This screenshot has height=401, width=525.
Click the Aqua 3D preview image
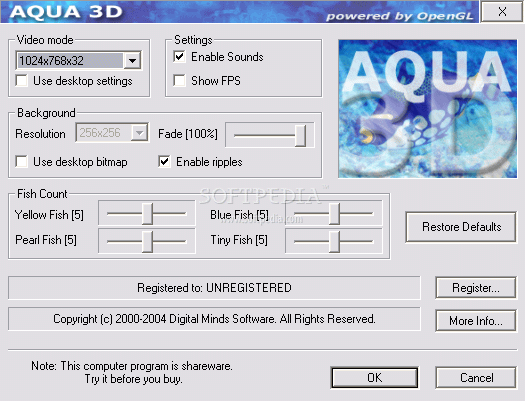428,108
